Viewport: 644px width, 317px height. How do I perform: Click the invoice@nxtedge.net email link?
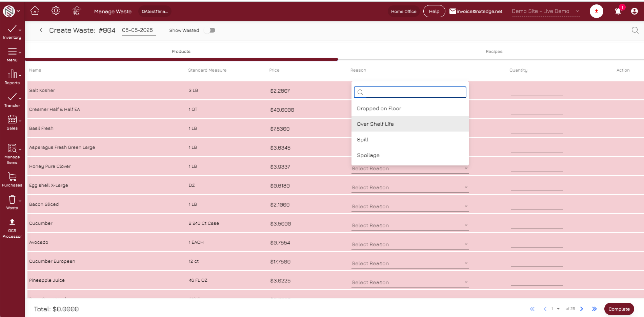pyautogui.click(x=479, y=11)
